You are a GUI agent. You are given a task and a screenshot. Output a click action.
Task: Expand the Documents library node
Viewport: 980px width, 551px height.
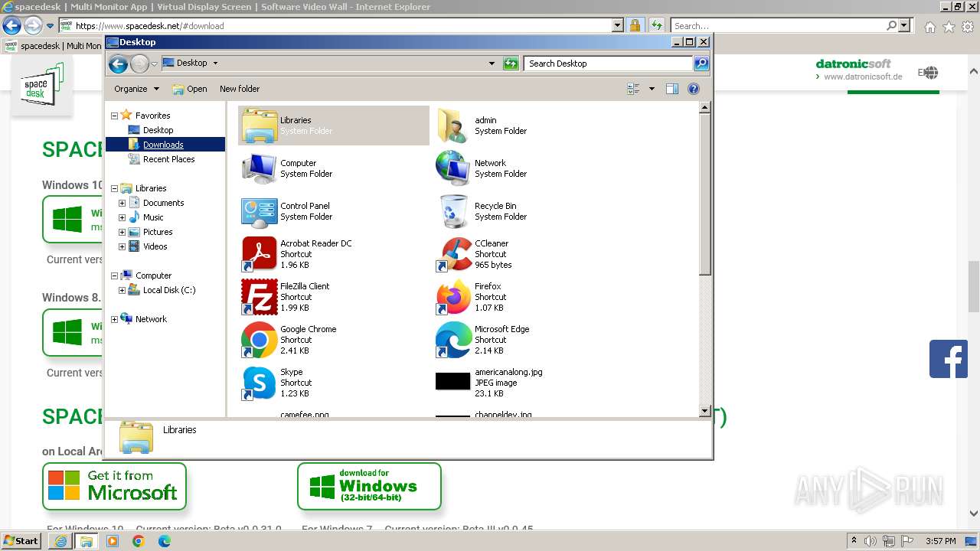tap(122, 203)
